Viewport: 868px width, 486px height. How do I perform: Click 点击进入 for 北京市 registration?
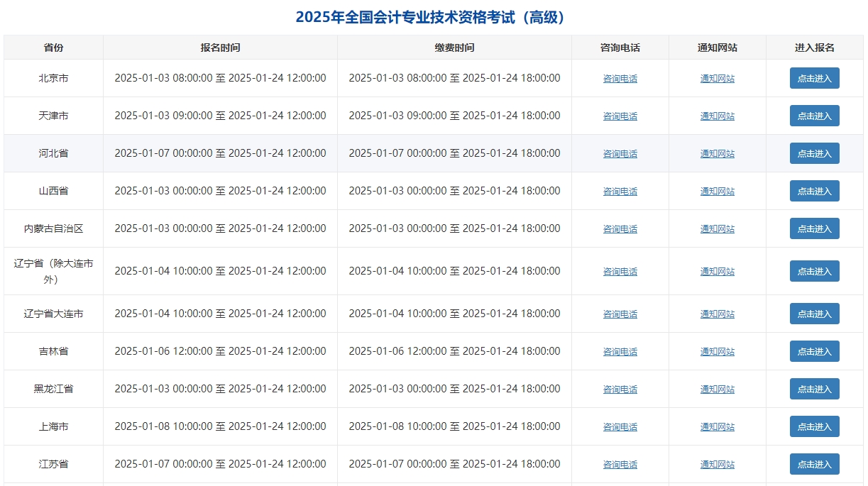click(x=814, y=78)
